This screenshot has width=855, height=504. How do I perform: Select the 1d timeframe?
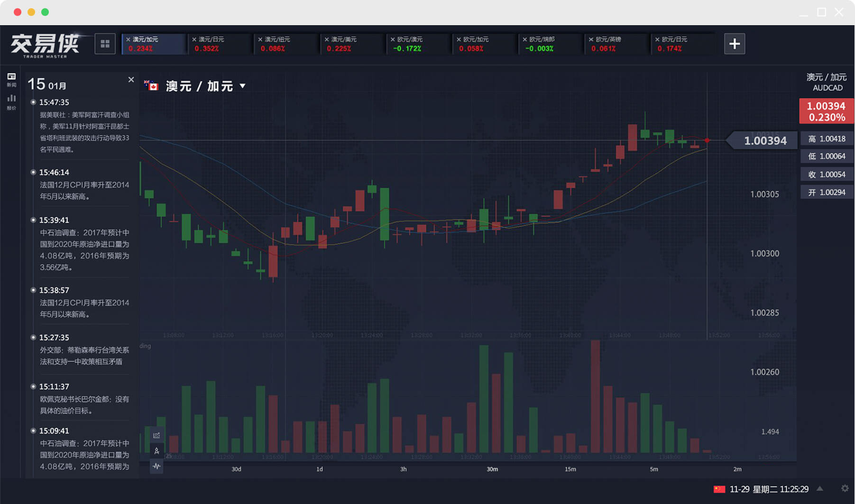pos(320,469)
